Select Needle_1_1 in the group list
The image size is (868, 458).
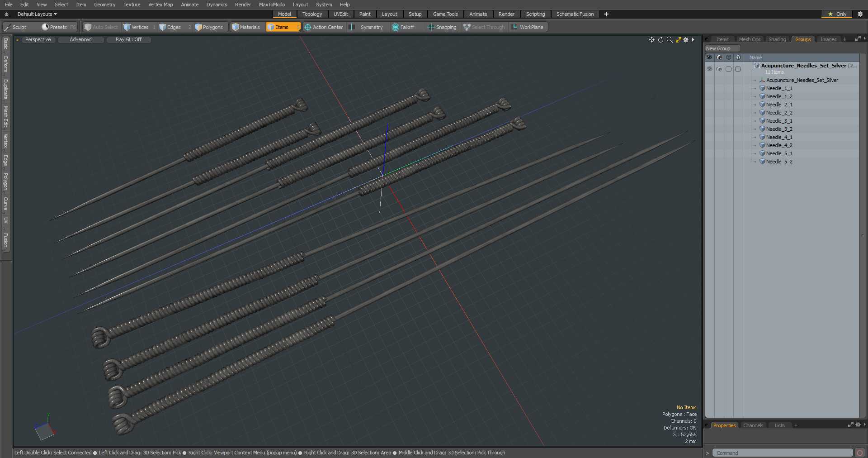(x=779, y=88)
